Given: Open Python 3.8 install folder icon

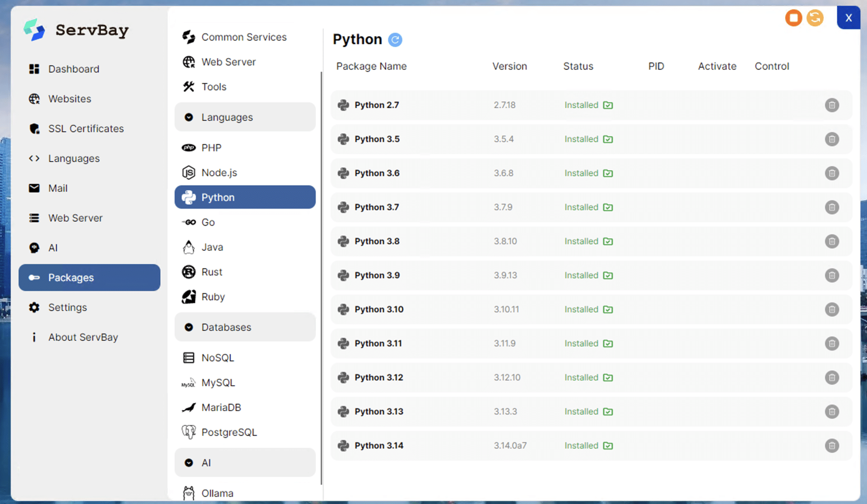Looking at the screenshot, I should [608, 242].
